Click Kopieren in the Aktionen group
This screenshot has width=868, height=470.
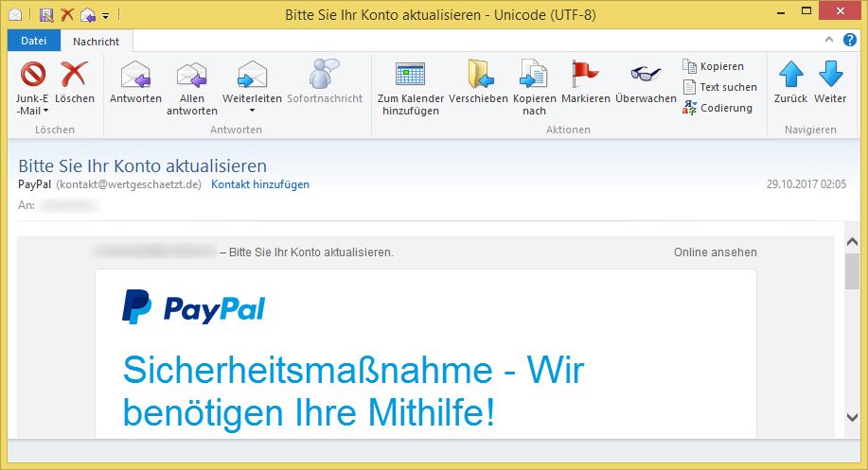click(713, 66)
